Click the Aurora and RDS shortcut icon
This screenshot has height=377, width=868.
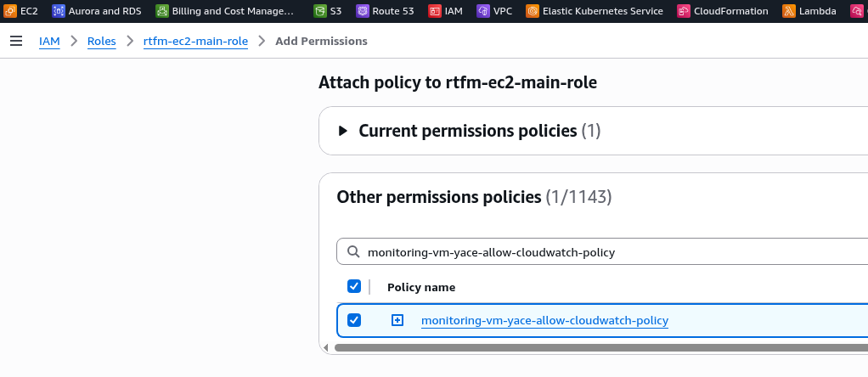point(59,11)
